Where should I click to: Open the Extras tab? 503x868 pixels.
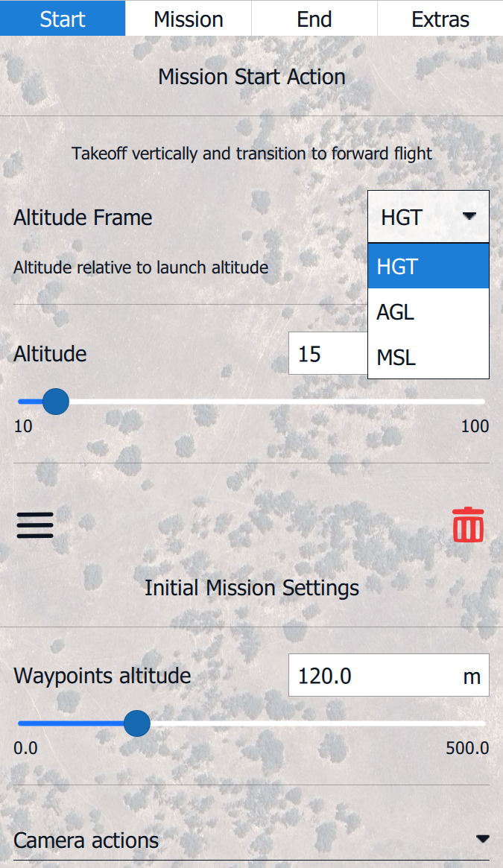[440, 19]
